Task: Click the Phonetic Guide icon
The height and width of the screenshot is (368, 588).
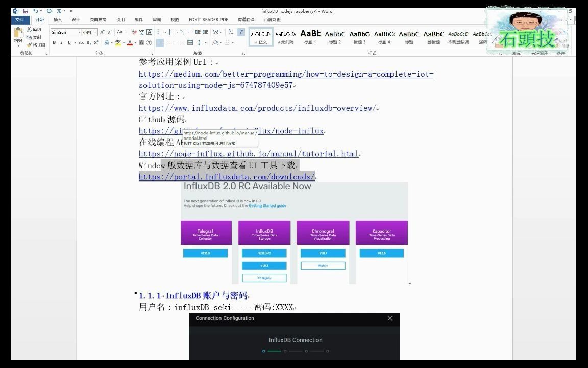Action: [141, 32]
